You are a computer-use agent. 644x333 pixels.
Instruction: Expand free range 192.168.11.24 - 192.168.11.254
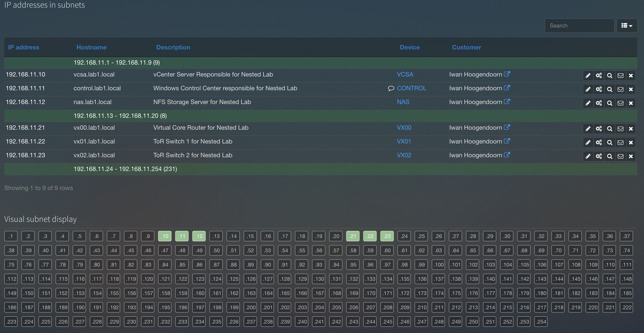click(x=125, y=169)
